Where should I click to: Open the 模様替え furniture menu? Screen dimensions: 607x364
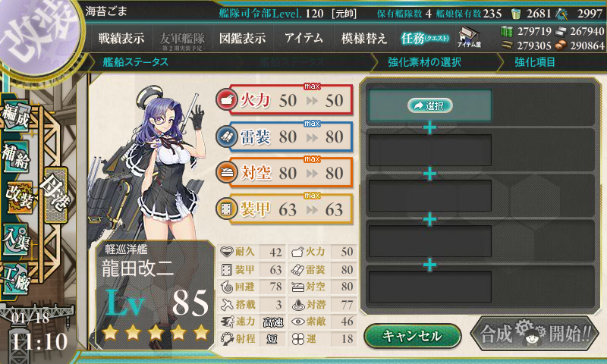click(x=364, y=38)
